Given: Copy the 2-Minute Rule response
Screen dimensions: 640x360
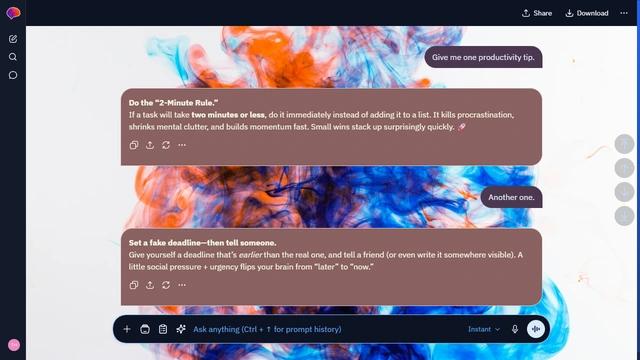Looking at the screenshot, I should [134, 145].
